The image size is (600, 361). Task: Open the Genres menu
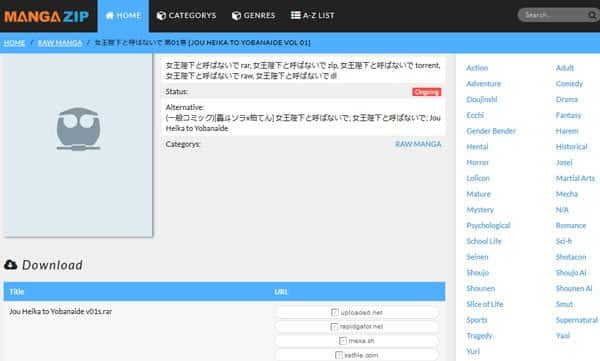point(253,16)
